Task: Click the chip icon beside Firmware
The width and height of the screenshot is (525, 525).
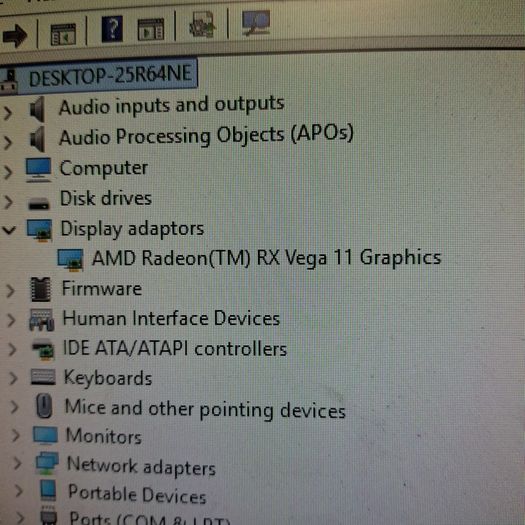Action: pyautogui.click(x=41, y=290)
